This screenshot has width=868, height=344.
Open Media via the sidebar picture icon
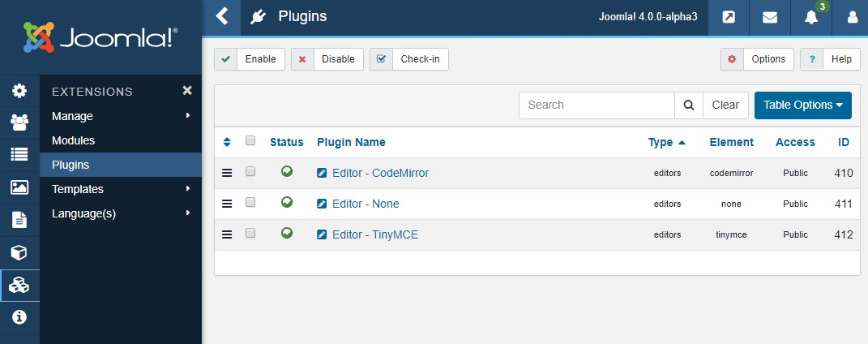19,187
